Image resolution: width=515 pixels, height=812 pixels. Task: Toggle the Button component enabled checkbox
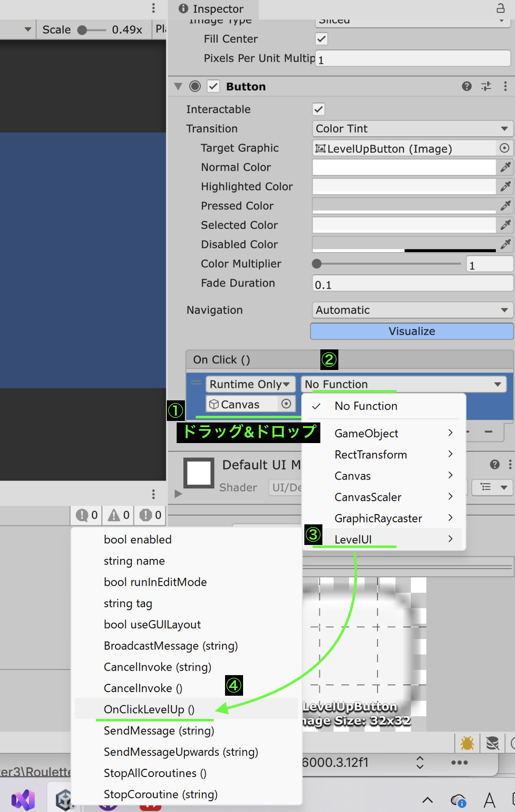coord(213,86)
